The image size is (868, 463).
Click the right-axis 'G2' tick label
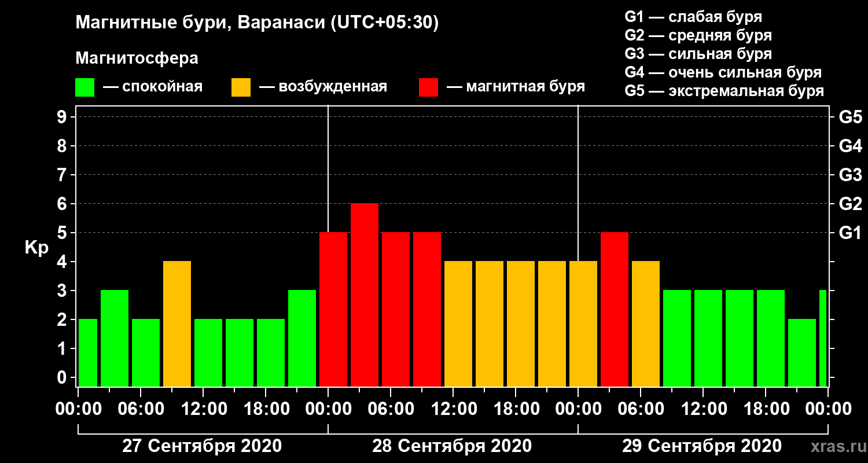tap(850, 204)
